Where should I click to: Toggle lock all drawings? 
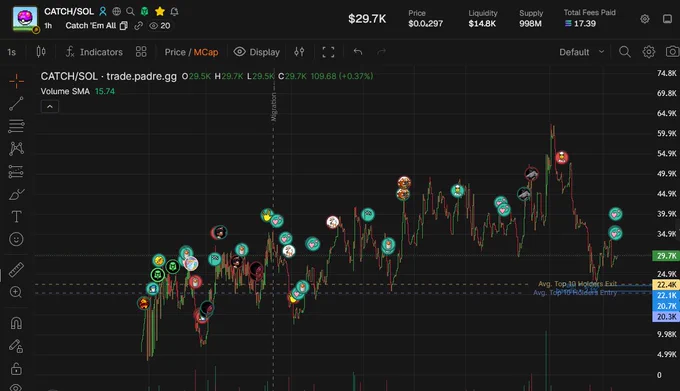coord(16,369)
